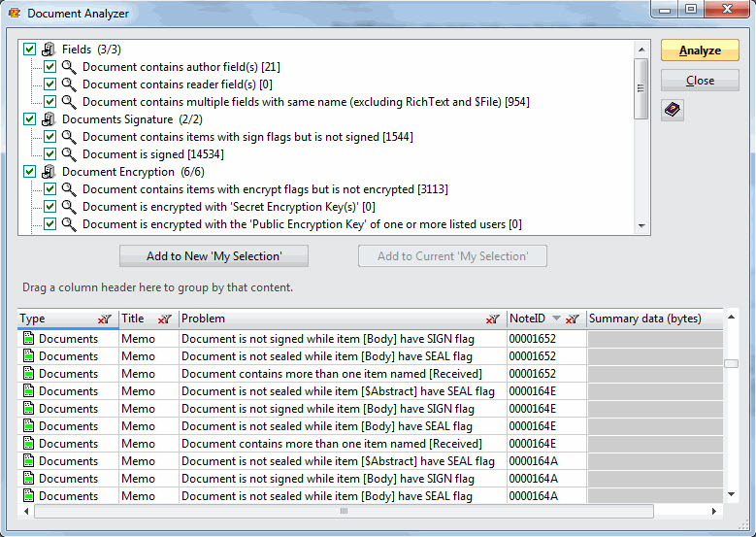Image resolution: width=756 pixels, height=537 pixels.
Task: Click the horizontal scrollbar thumb of results
Action: click(x=344, y=511)
